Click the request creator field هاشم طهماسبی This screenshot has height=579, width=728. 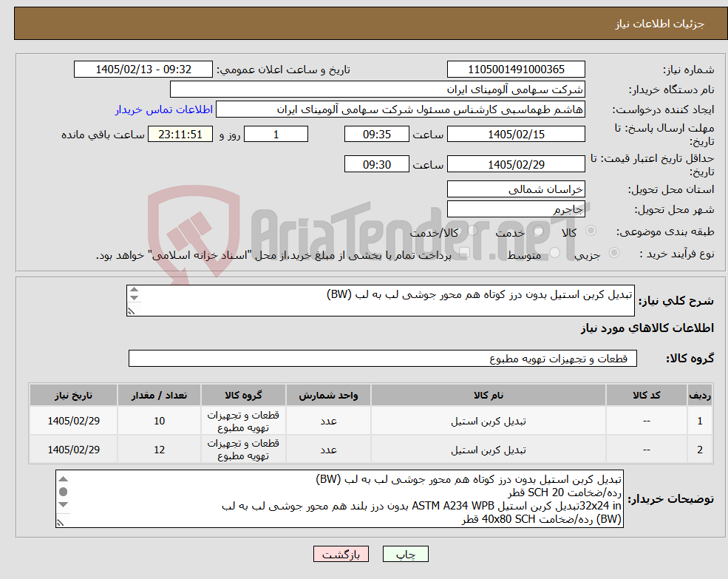pos(400,109)
